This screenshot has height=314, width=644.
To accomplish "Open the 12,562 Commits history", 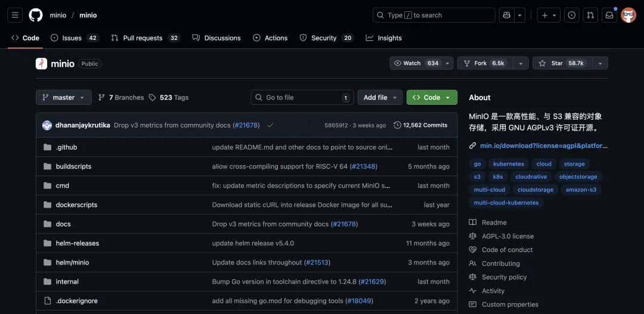I will click(420, 125).
